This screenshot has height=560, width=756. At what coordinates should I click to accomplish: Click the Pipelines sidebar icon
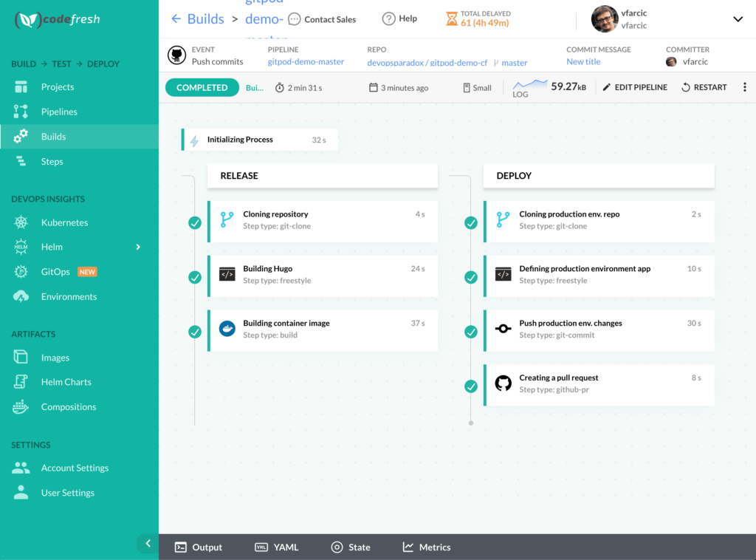click(x=21, y=112)
